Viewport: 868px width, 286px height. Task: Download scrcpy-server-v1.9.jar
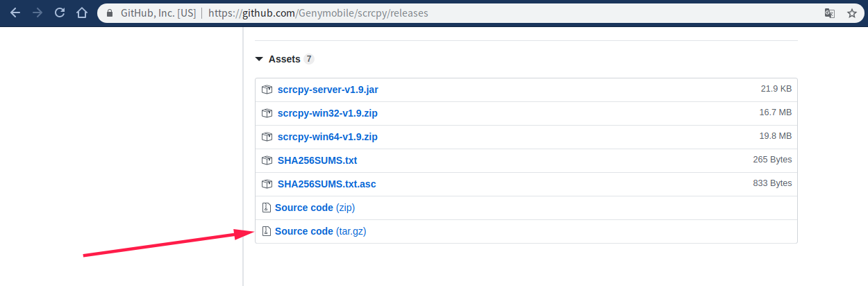pos(327,90)
